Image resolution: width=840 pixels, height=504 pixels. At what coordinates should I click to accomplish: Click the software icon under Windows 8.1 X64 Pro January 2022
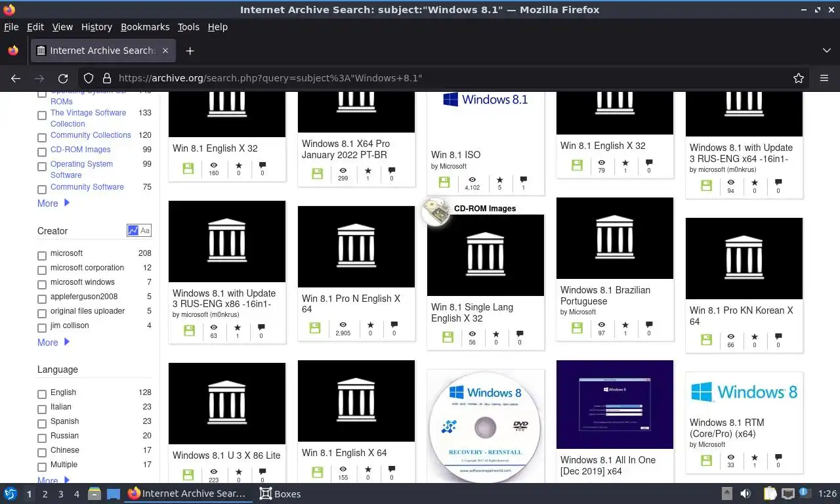pos(317,173)
